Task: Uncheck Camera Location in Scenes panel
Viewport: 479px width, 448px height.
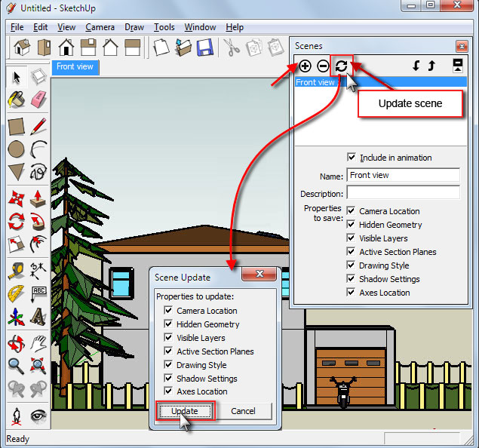Action: point(351,210)
